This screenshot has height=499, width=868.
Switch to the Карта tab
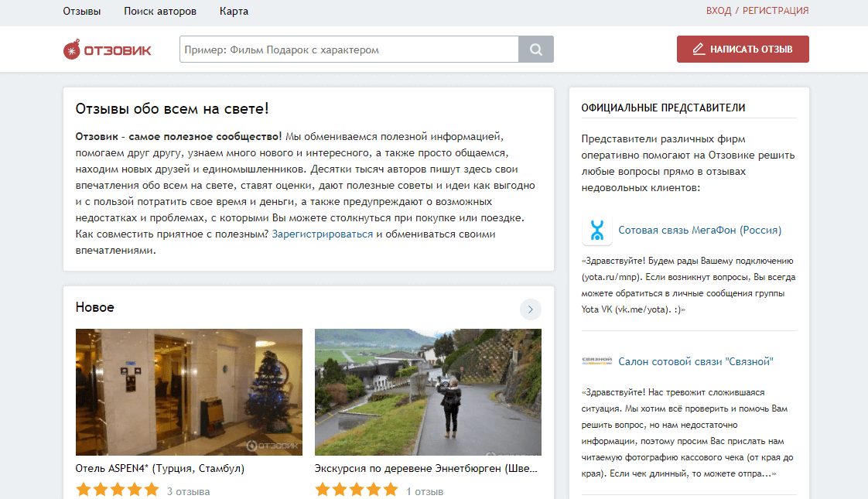(x=234, y=12)
